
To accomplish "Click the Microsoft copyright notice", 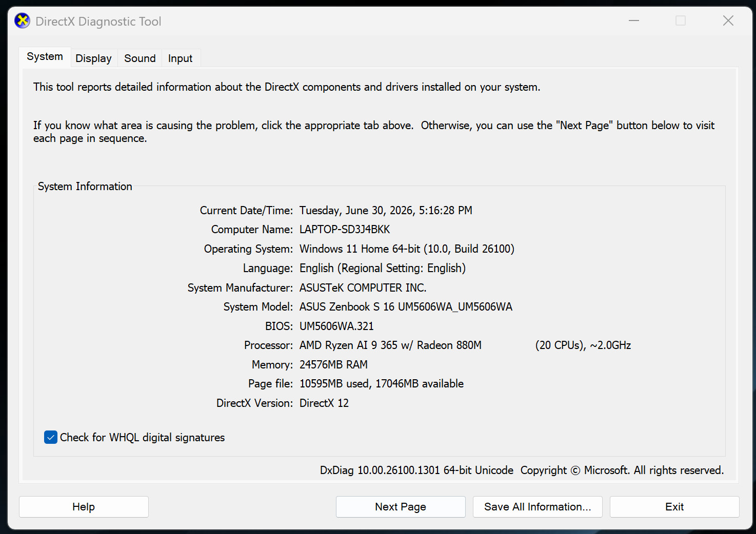I will click(x=622, y=470).
